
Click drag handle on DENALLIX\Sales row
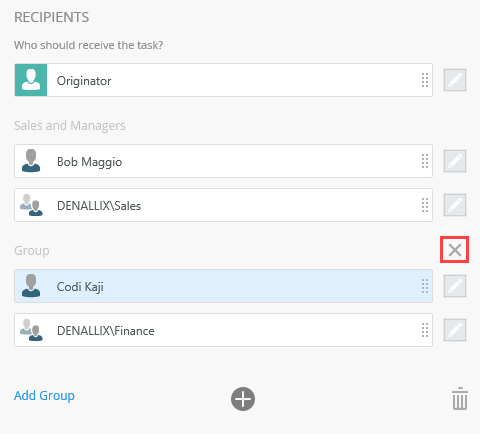(x=425, y=205)
